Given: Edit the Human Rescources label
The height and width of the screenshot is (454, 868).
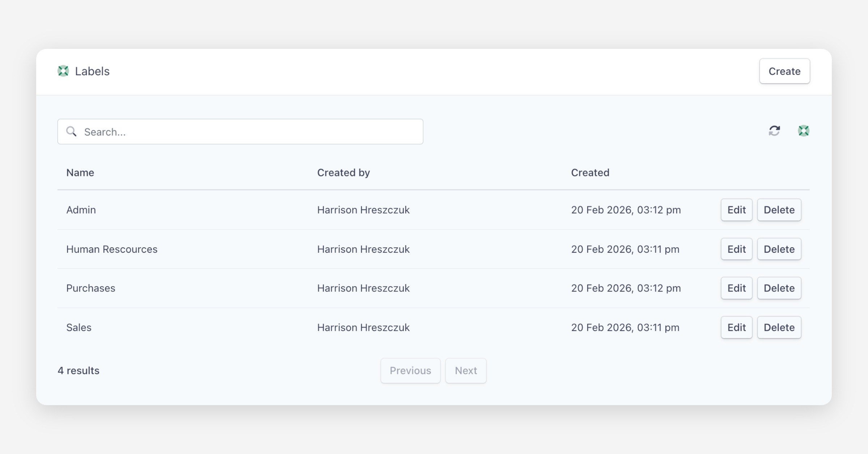Looking at the screenshot, I should pos(736,249).
